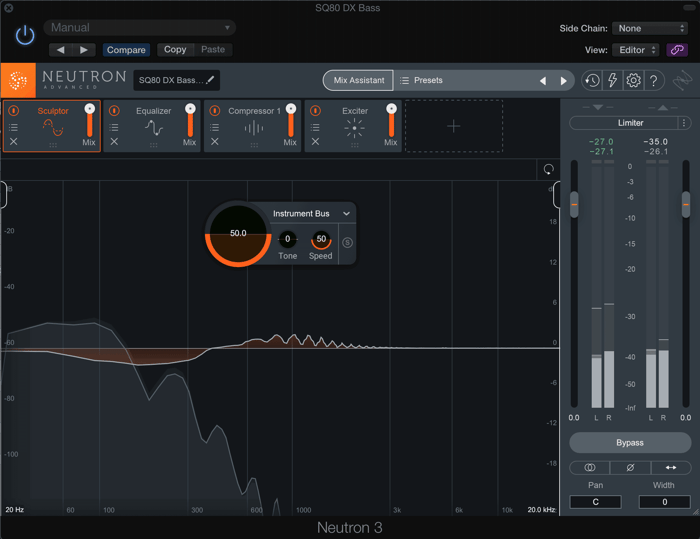The height and width of the screenshot is (539, 700).
Task: Open the Presets menu
Action: click(x=421, y=80)
